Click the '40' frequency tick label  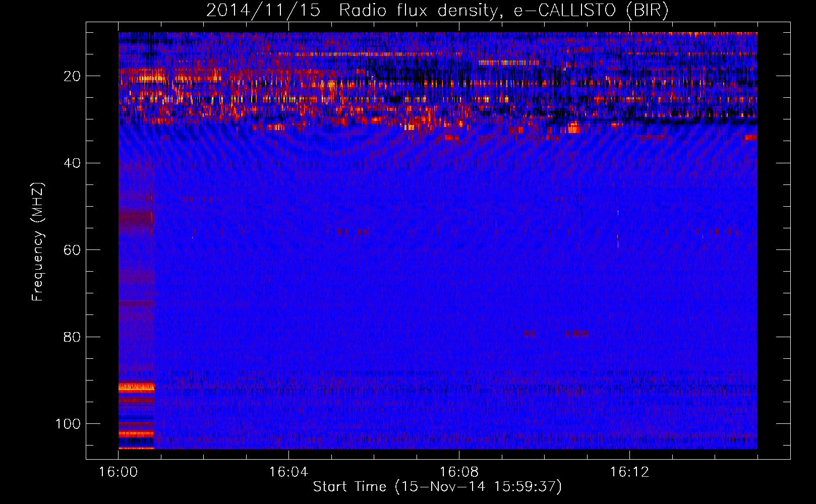pos(72,163)
